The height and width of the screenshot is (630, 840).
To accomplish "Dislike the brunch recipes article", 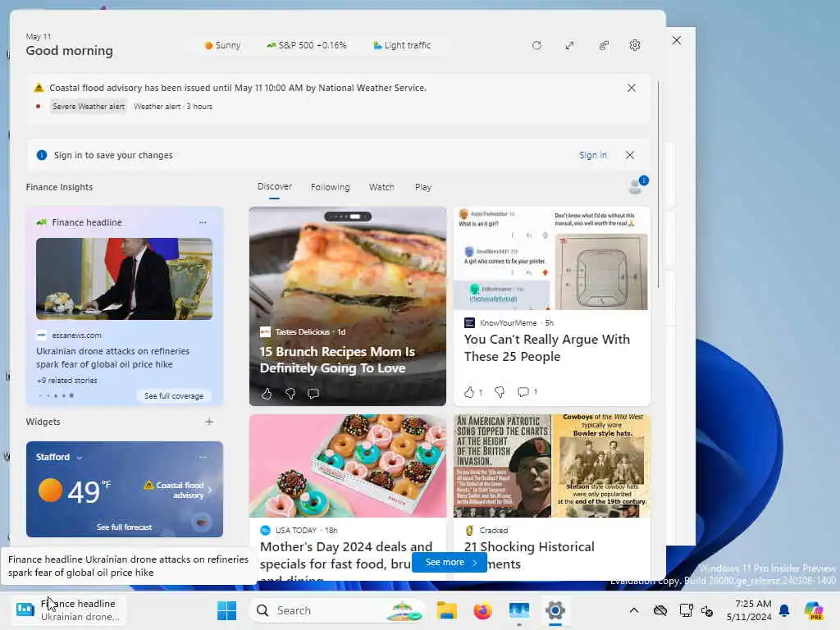I will coord(290,394).
